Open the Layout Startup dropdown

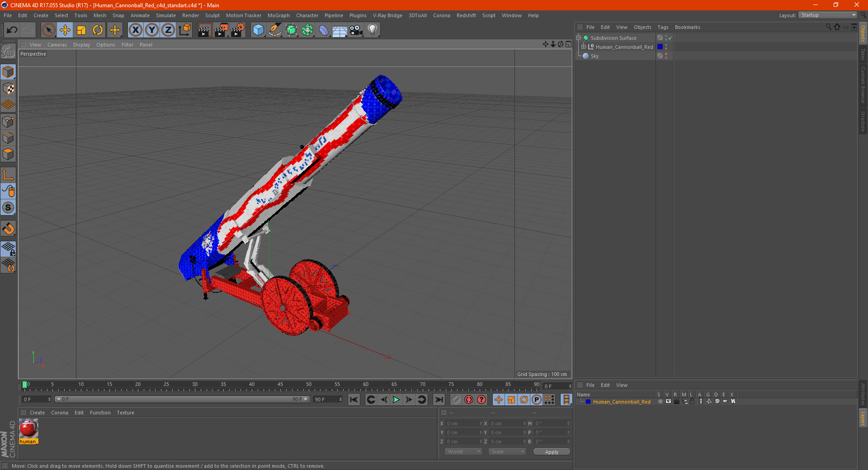tap(828, 15)
